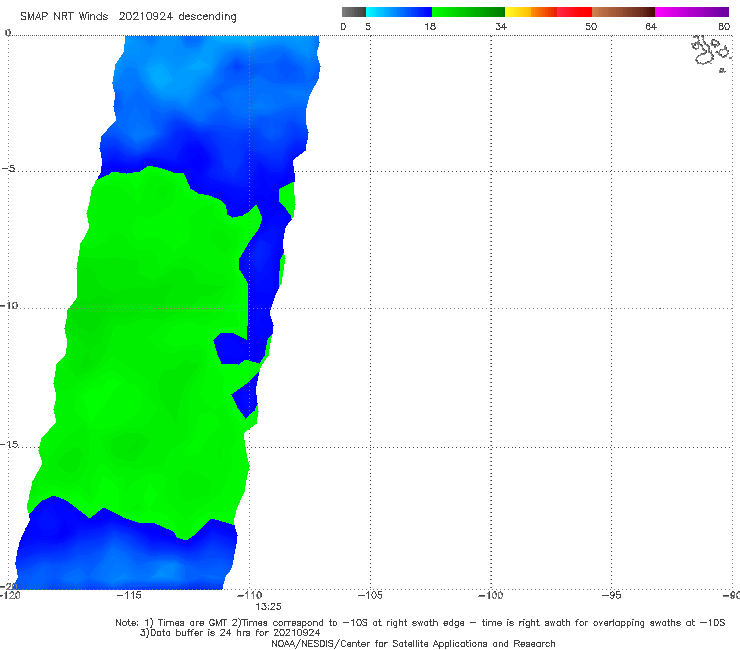
Task: Click the brown segment of the color bar
Action: (x=623, y=12)
